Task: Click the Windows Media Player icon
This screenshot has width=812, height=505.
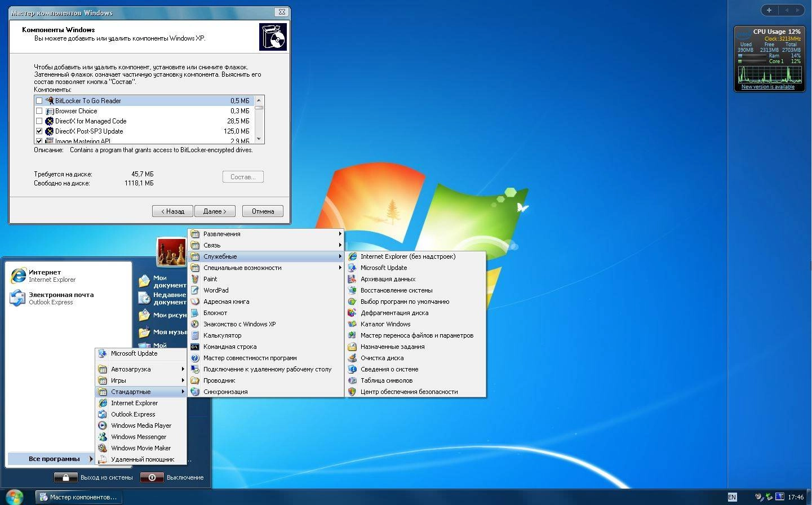Action: pos(103,426)
